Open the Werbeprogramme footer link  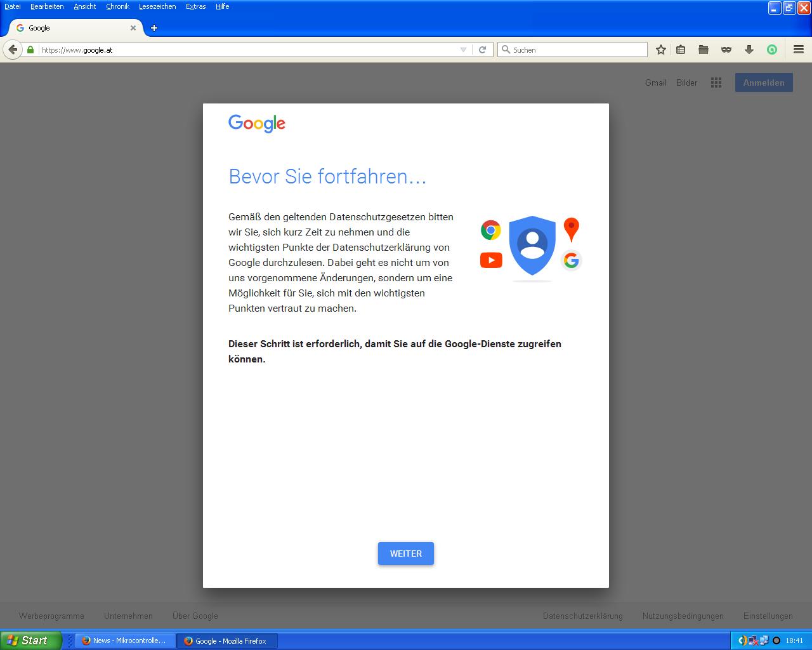click(51, 616)
